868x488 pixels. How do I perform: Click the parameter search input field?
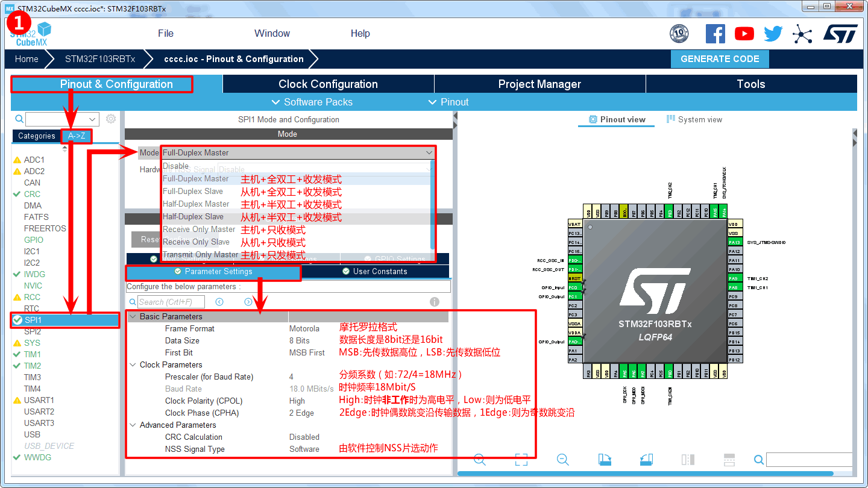click(x=171, y=302)
